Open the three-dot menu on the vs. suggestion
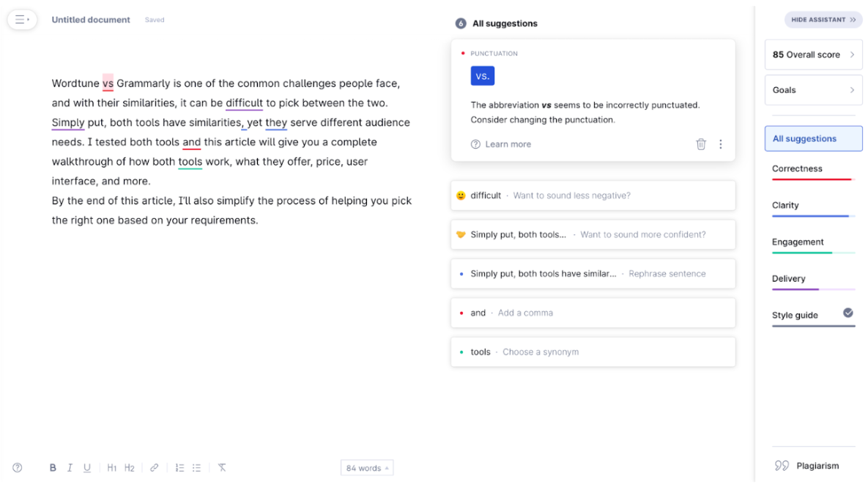 [721, 144]
